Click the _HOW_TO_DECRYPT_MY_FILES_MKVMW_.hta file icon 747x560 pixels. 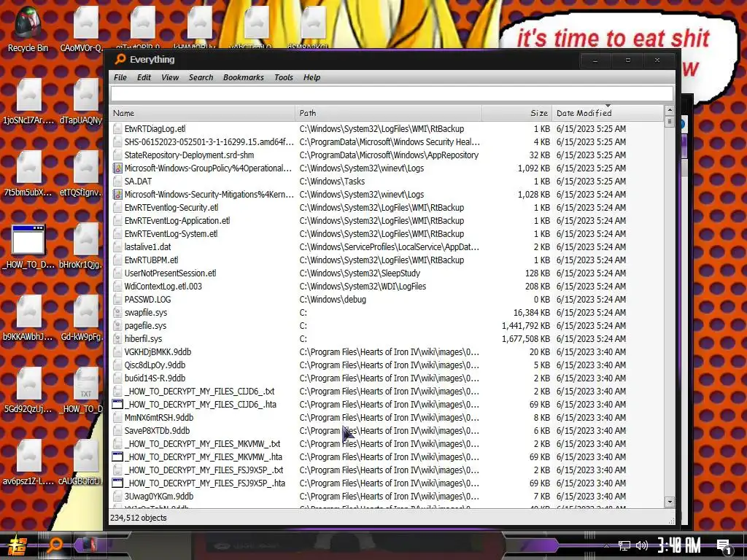(x=117, y=456)
